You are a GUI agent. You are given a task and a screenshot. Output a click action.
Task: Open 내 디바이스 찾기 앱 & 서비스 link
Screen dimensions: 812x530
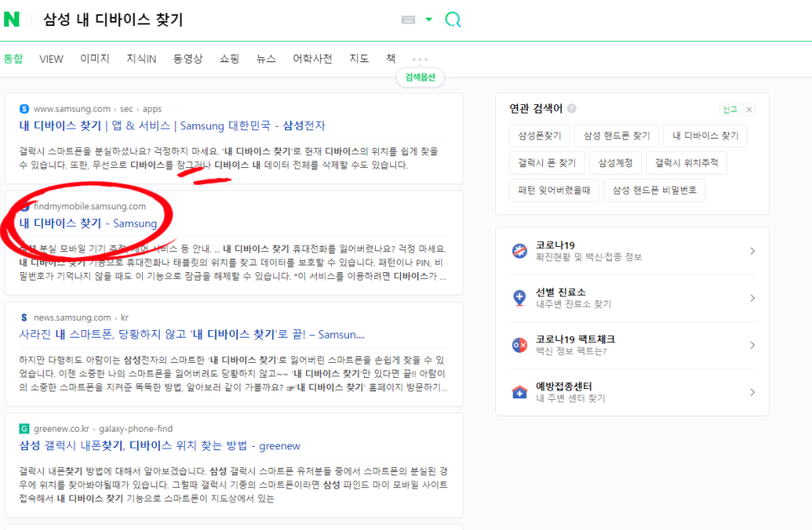[172, 125]
